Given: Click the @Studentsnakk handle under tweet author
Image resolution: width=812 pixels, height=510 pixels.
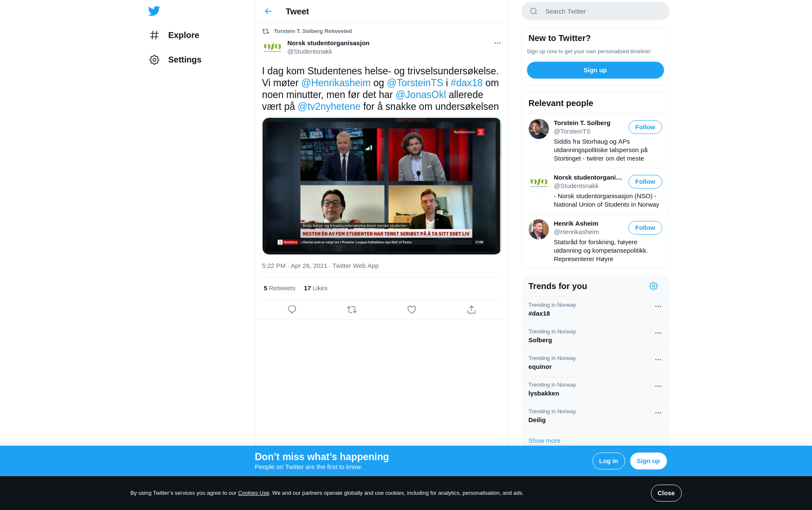Looking at the screenshot, I should coord(310,52).
